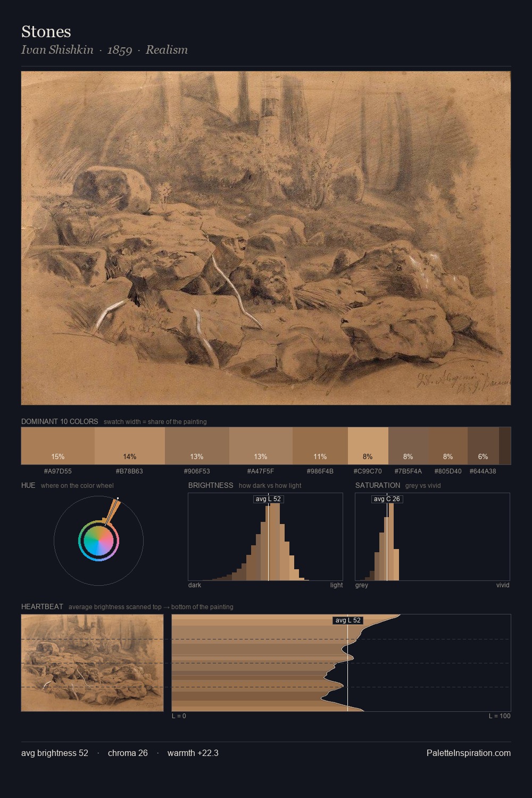The height and width of the screenshot is (798, 532).
Task: Click the PaletteInspiration.com link
Action: click(x=469, y=753)
